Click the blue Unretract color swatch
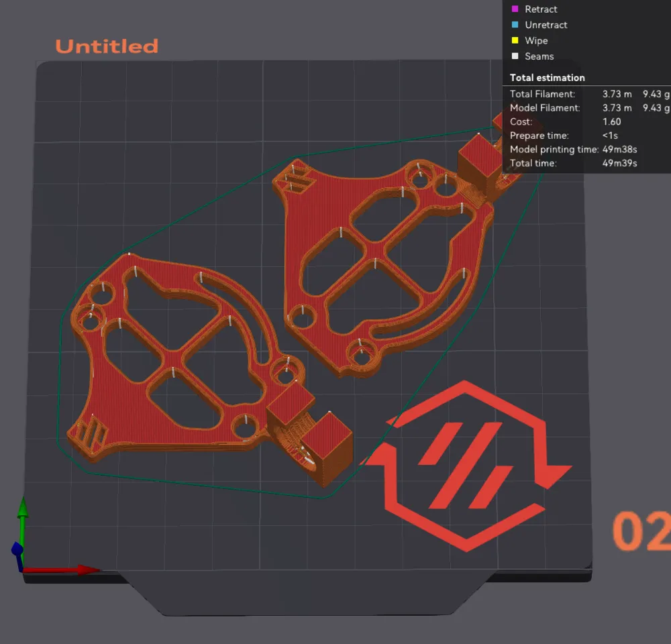671x644 pixels. pyautogui.click(x=515, y=25)
